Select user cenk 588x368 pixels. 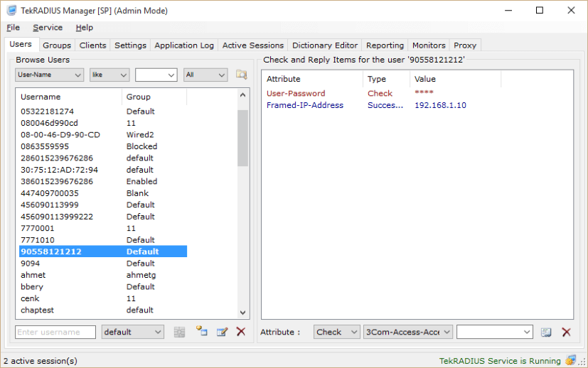tap(103, 298)
